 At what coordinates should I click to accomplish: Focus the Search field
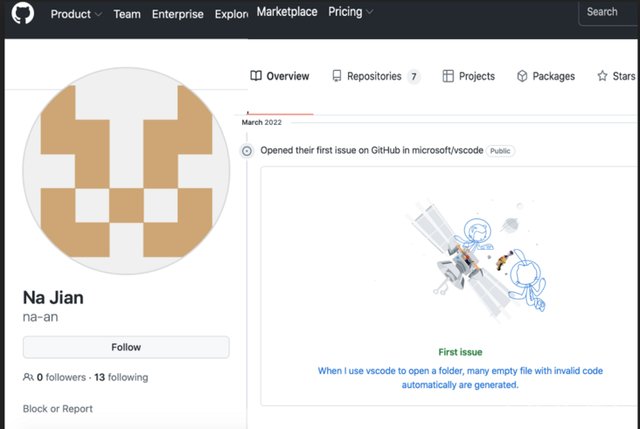click(x=608, y=13)
